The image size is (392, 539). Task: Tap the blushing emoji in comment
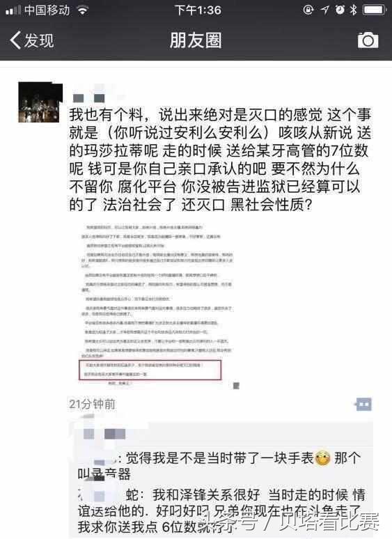[322, 458]
